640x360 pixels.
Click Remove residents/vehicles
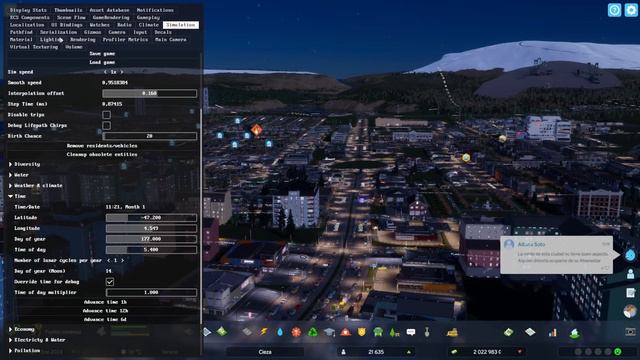[102, 146]
